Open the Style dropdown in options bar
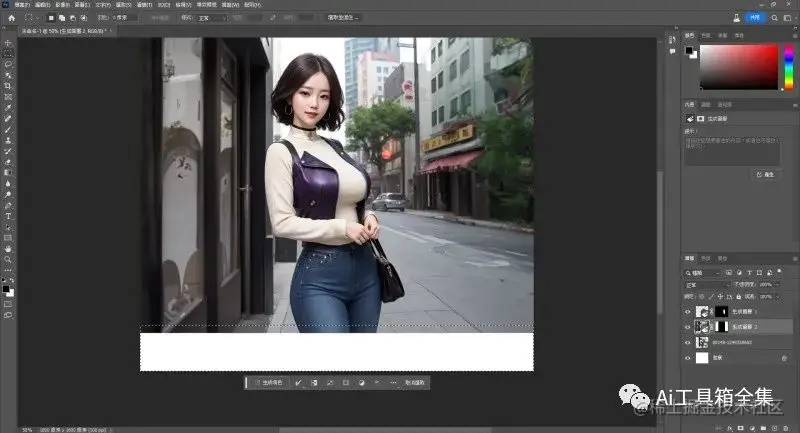The width and height of the screenshot is (800, 433). (x=211, y=18)
